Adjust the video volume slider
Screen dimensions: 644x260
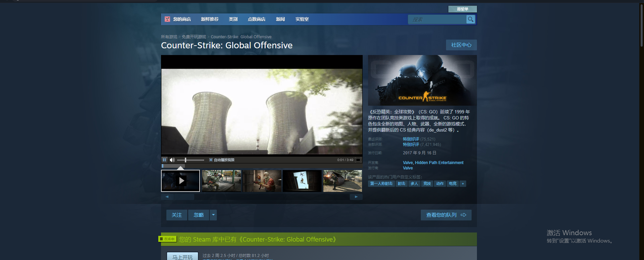click(190, 160)
